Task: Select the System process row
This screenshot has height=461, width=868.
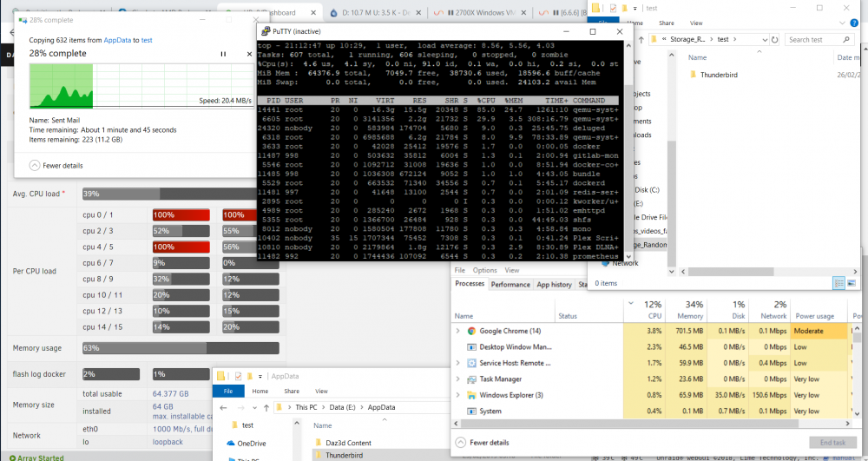Action: pyautogui.click(x=650, y=412)
